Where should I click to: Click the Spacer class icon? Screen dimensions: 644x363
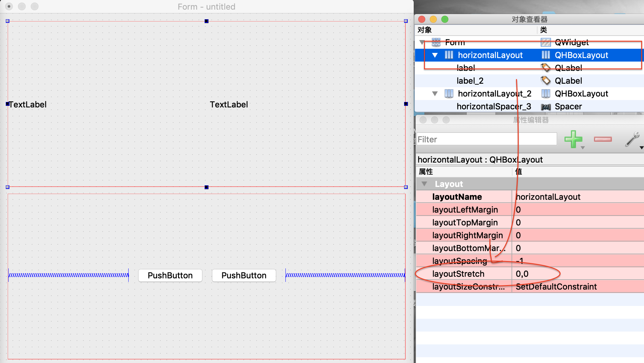[546, 107]
